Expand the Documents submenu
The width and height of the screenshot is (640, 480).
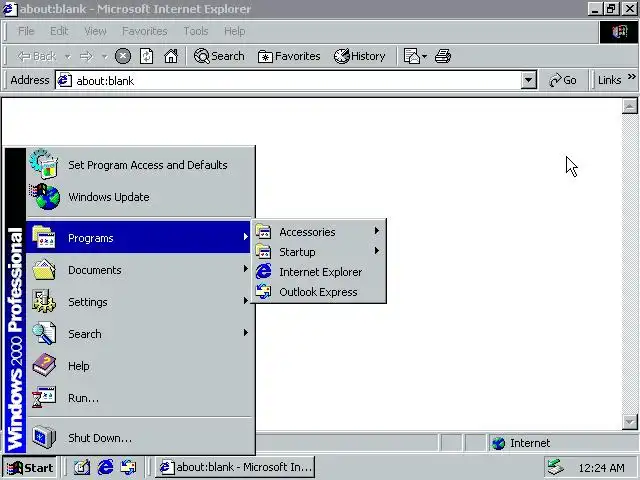138,270
